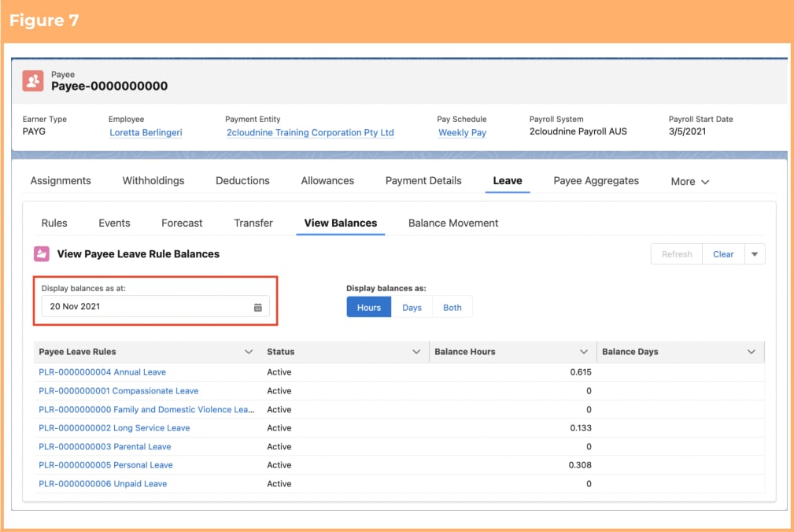
Task: Switch to the Withholdings tab
Action: pos(153,181)
